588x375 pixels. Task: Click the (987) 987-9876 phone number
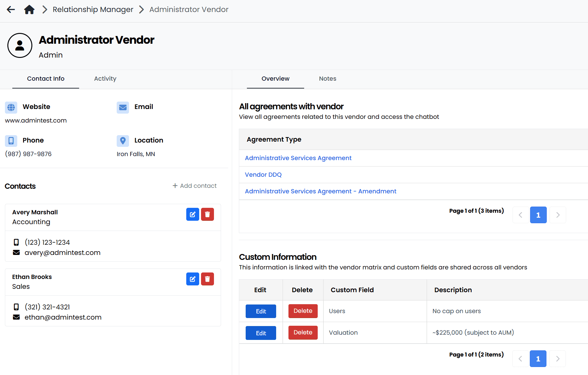[x=28, y=154]
